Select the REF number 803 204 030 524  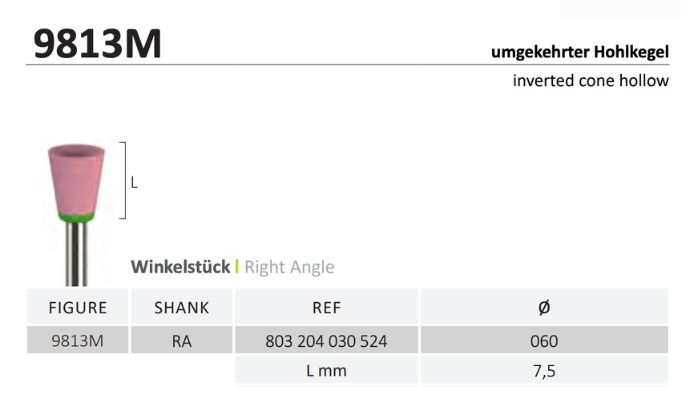pos(326,341)
